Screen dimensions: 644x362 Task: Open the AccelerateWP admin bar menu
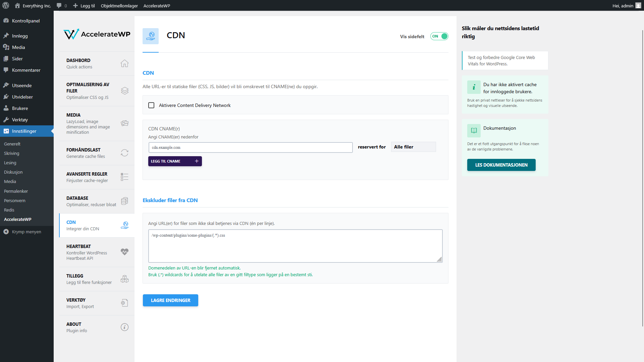pos(157,6)
